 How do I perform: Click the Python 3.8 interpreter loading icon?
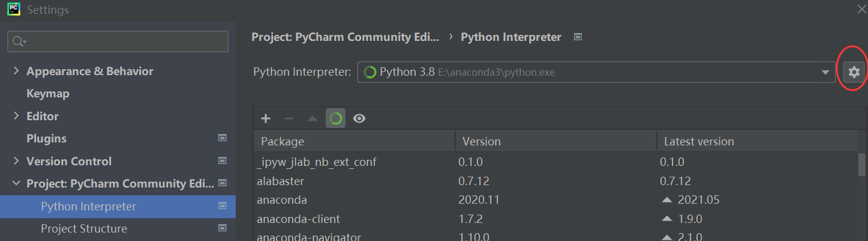[370, 72]
